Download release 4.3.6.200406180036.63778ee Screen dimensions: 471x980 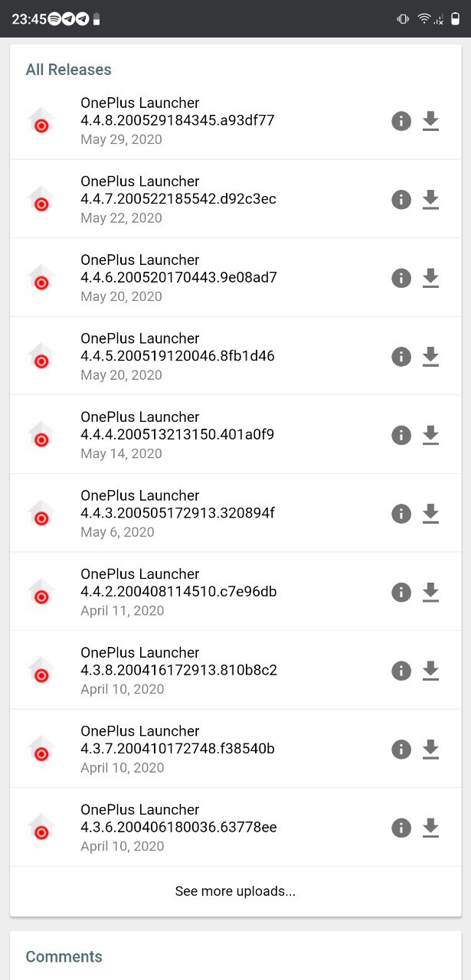tap(431, 828)
